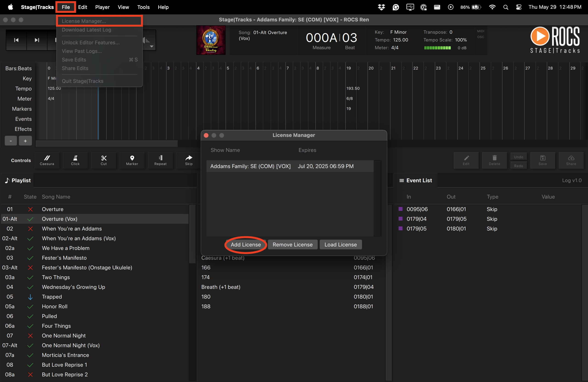Click Add License button

pos(246,245)
